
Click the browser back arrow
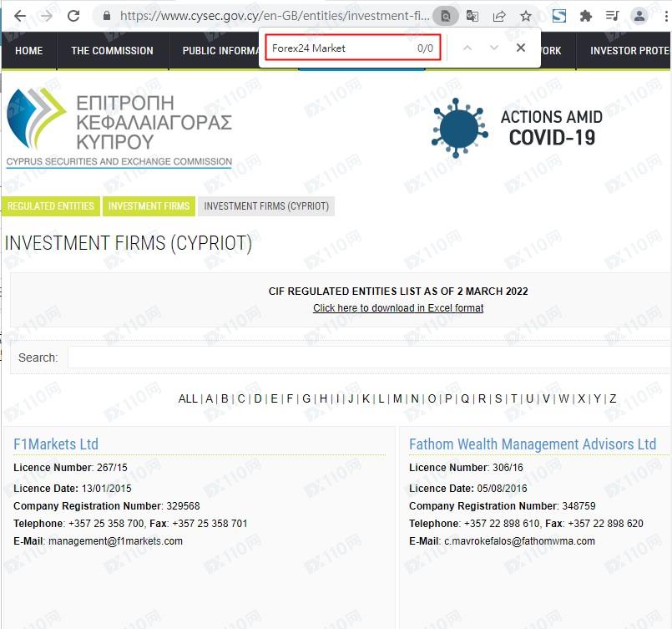click(x=19, y=16)
